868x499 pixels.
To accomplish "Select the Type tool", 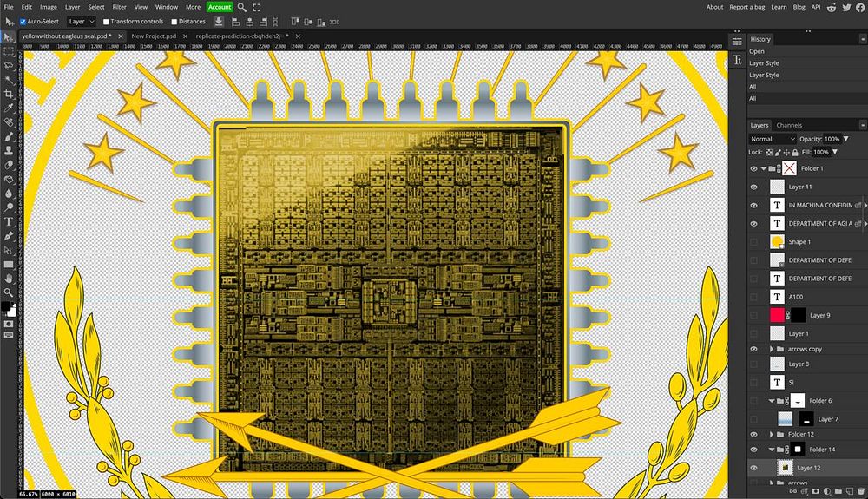I will coord(9,222).
